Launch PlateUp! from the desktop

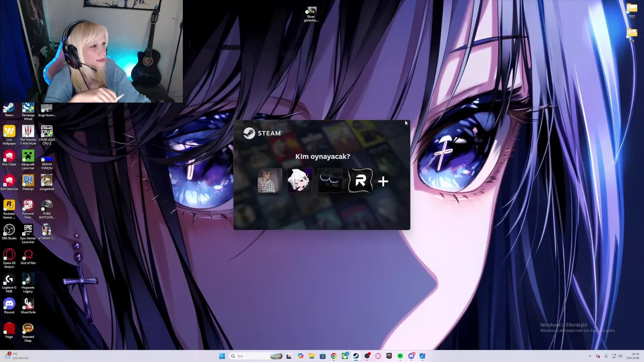[x=28, y=183]
